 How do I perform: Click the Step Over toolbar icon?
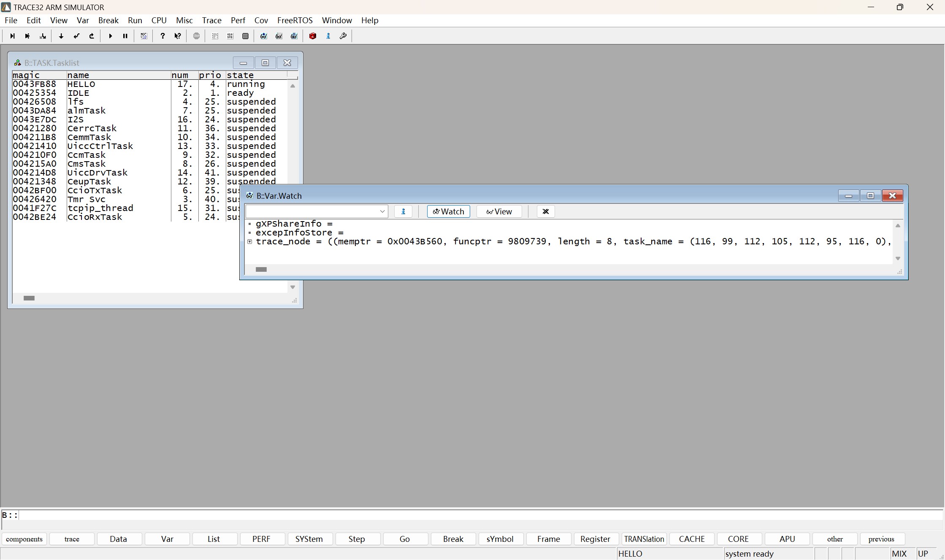tap(27, 36)
